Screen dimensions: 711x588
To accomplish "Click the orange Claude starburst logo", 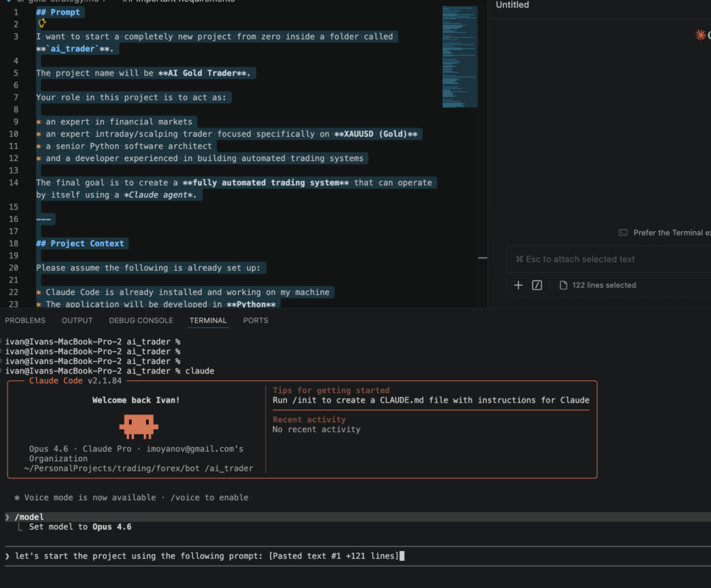I will tap(700, 35).
